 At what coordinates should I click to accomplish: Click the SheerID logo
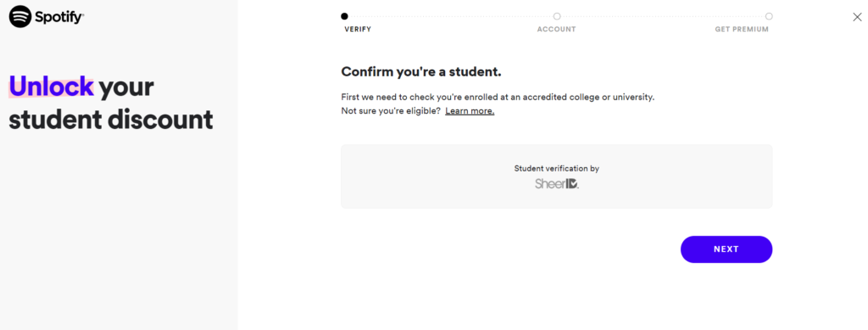tap(557, 183)
